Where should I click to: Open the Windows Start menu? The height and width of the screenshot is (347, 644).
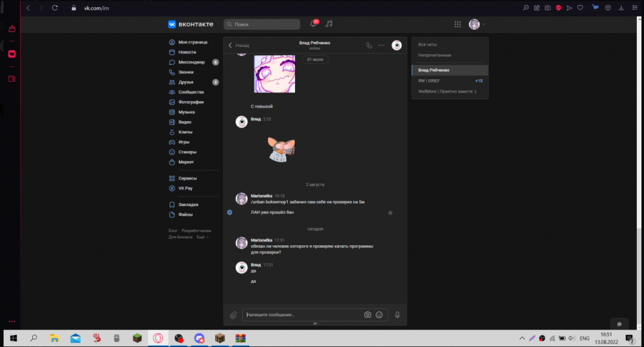pos(14,339)
